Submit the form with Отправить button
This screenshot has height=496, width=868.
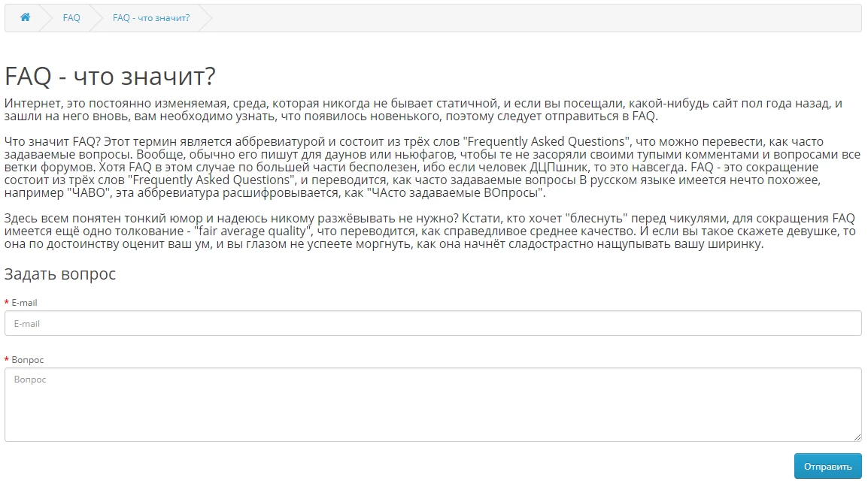point(827,466)
